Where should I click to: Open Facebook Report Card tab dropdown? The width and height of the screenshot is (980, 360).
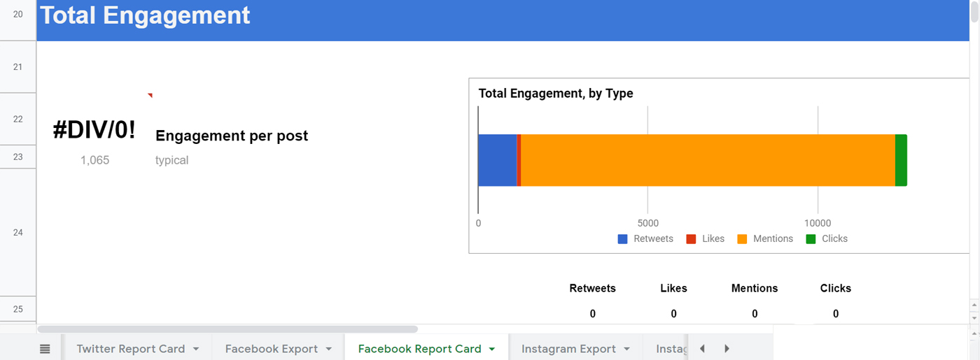492,349
